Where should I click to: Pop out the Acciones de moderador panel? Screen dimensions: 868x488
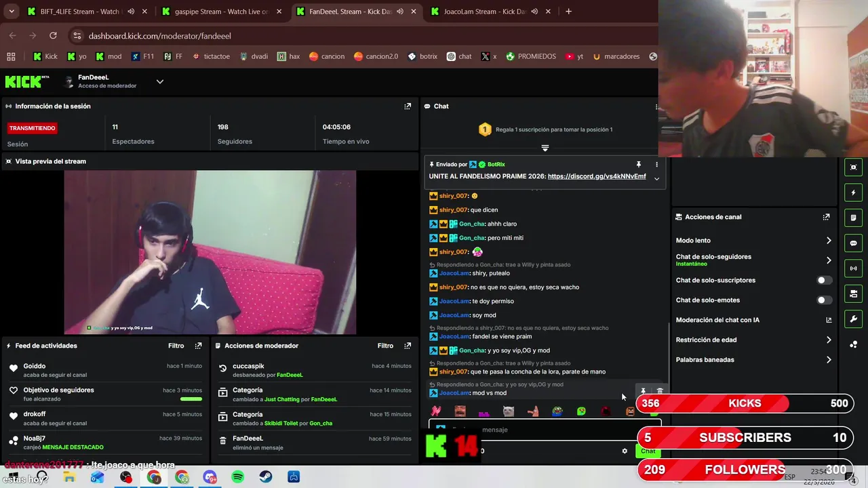click(x=408, y=346)
